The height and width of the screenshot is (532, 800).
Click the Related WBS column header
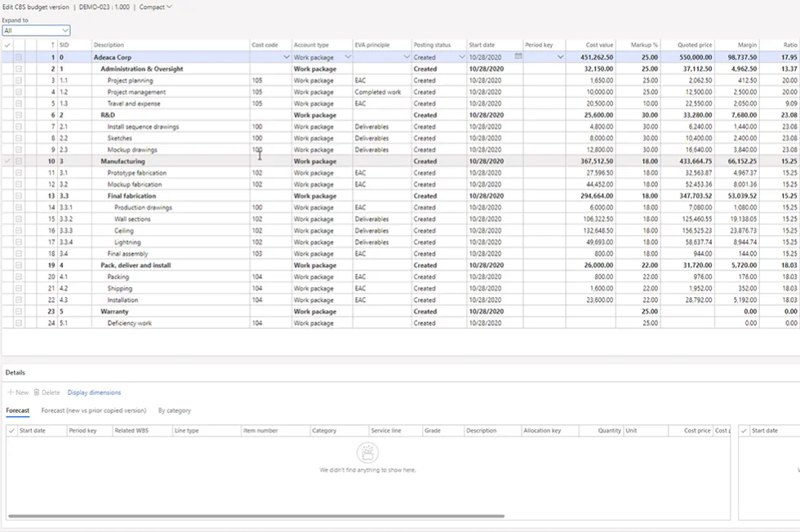click(x=131, y=431)
